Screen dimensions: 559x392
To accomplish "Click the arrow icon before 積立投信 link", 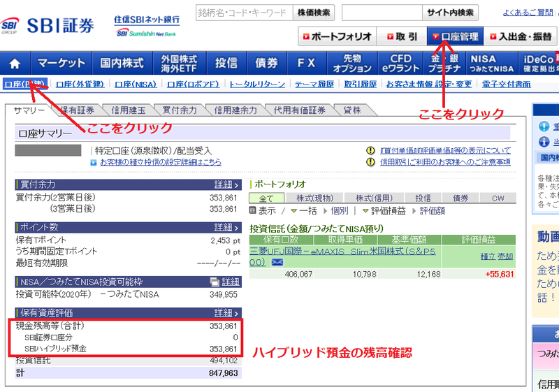I will tap(94, 163).
